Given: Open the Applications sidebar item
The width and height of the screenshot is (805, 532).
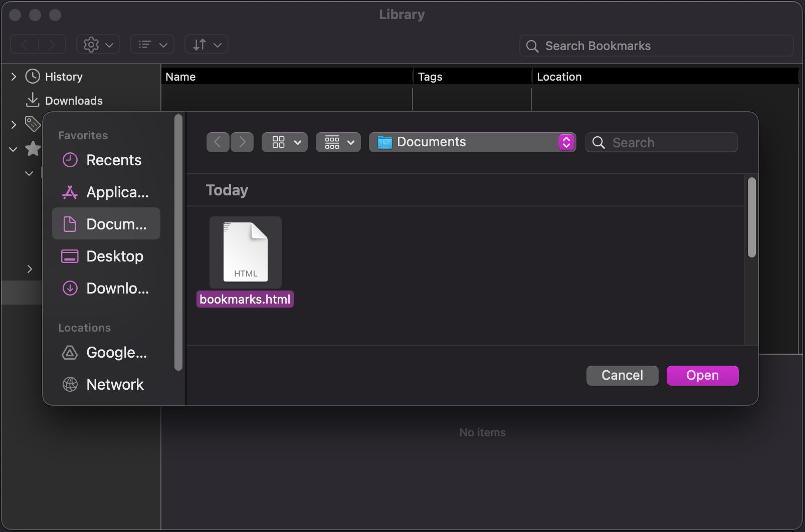Looking at the screenshot, I should point(117,192).
